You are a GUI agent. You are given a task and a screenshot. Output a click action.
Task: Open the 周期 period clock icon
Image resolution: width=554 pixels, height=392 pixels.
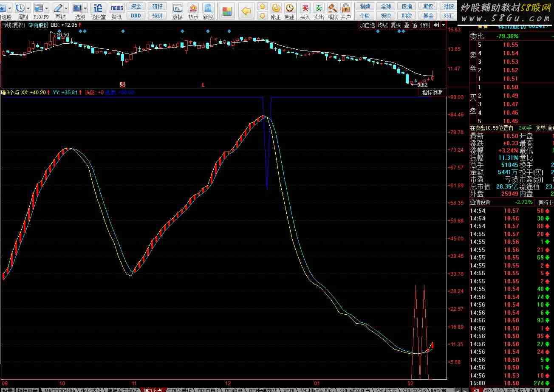(20, 8)
